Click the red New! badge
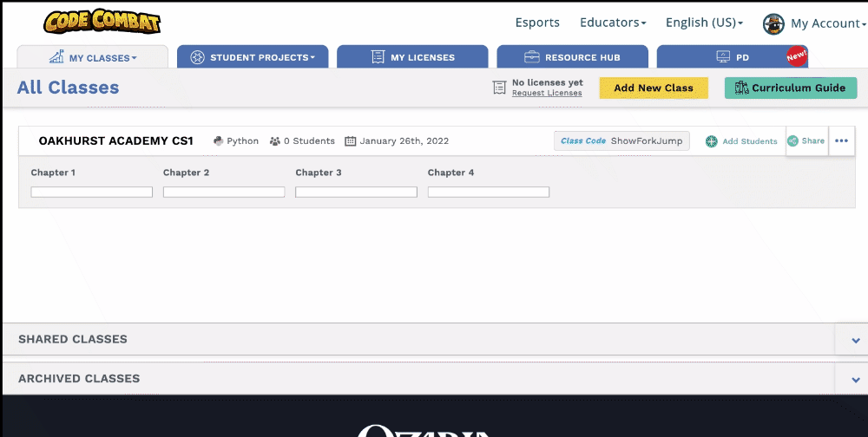 click(797, 55)
